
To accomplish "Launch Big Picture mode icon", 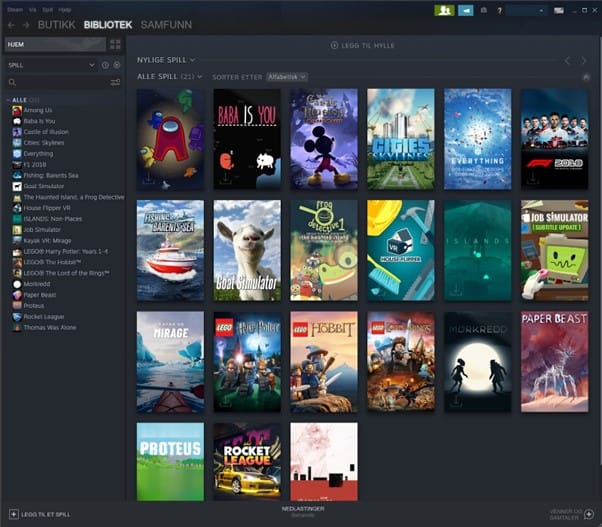I will [x=559, y=10].
